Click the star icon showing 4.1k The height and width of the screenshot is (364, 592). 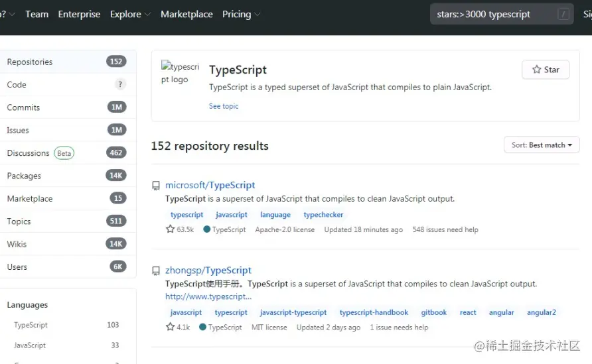click(170, 328)
